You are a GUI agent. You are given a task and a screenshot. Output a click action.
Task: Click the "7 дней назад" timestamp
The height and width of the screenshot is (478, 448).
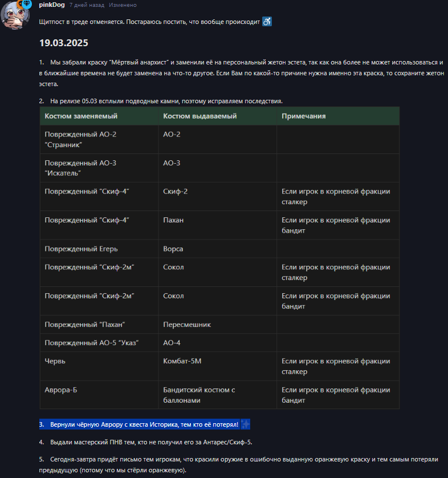click(87, 5)
